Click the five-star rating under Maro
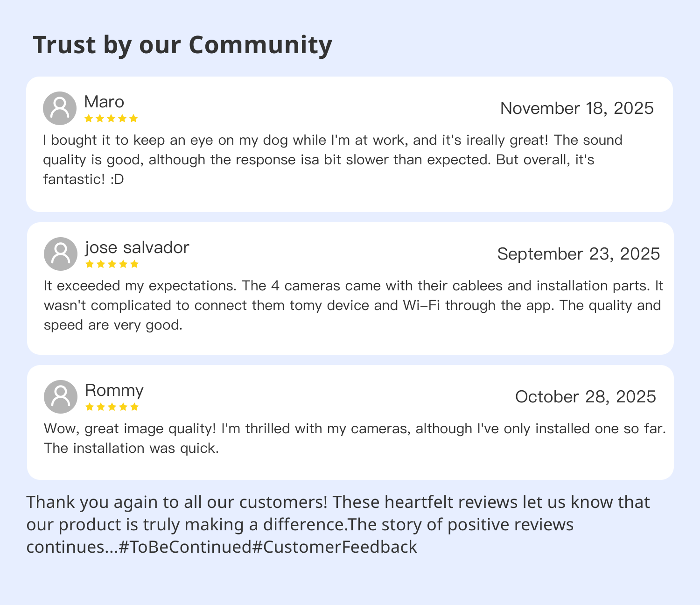 point(111,119)
